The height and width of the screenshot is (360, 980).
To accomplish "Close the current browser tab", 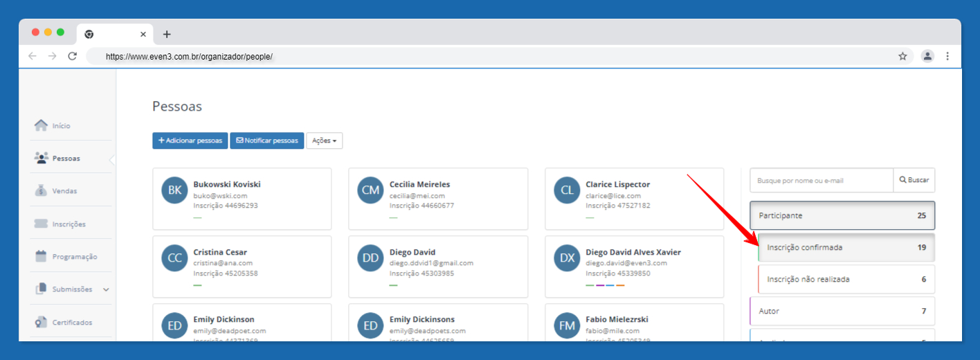I will (x=143, y=34).
